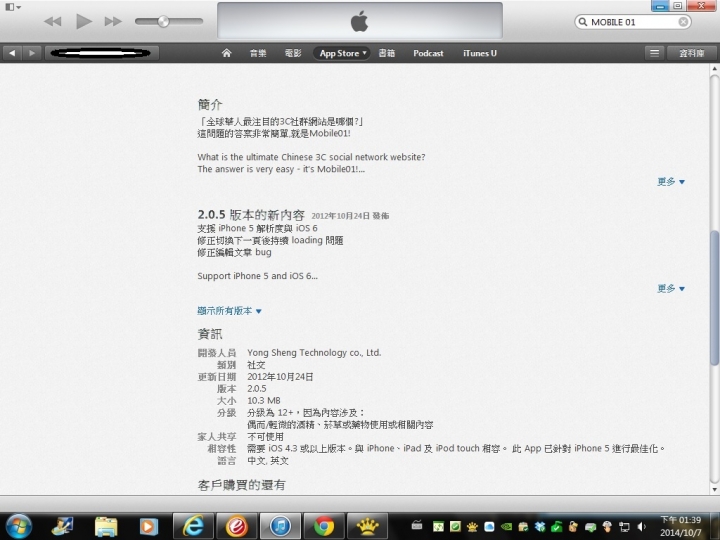Adjust the volume slider knob

pyautogui.click(x=163, y=22)
